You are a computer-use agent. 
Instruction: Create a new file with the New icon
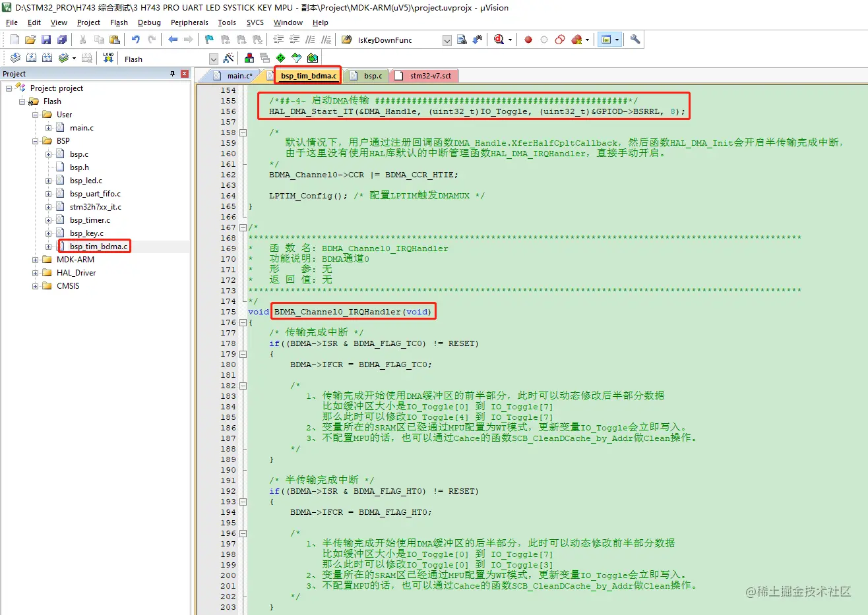15,40
